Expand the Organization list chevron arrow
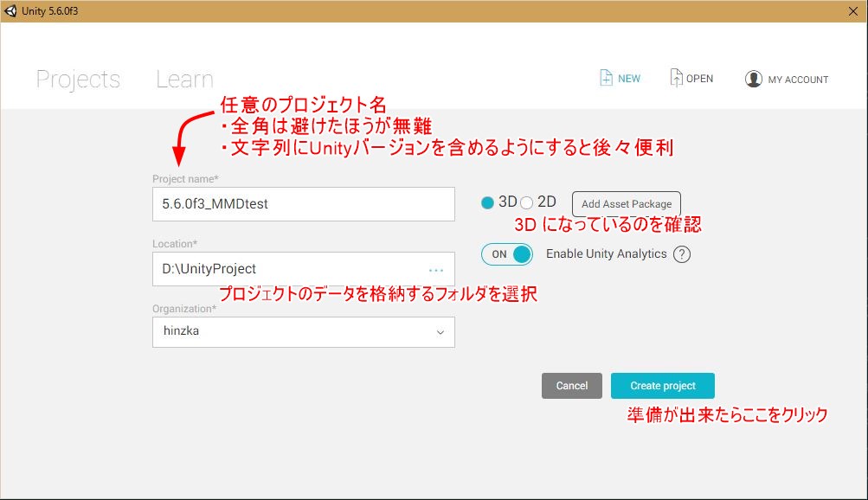 tap(440, 332)
